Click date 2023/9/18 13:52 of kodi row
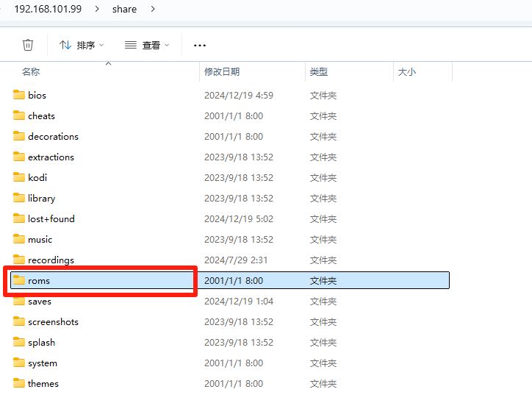 tap(239, 177)
